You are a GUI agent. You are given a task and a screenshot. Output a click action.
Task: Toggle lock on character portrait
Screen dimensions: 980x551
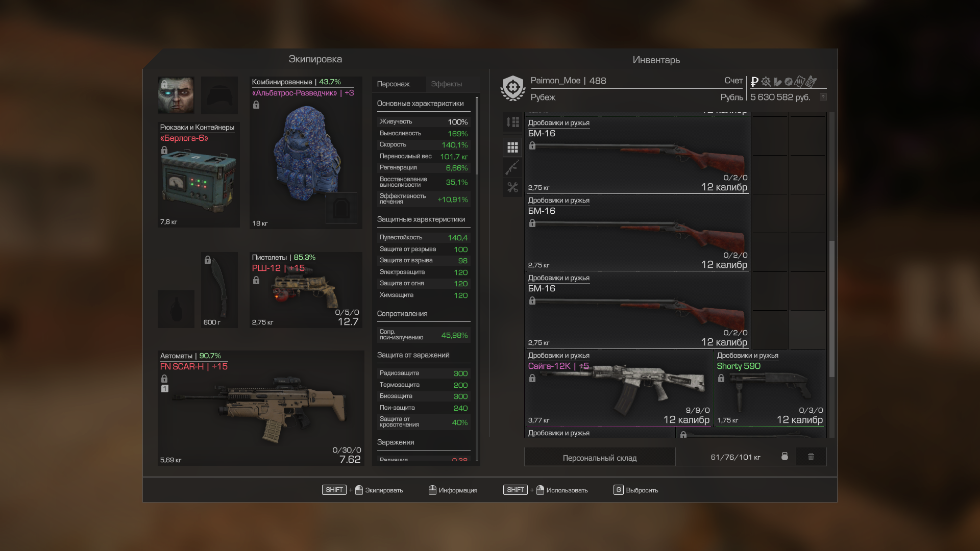164,84
